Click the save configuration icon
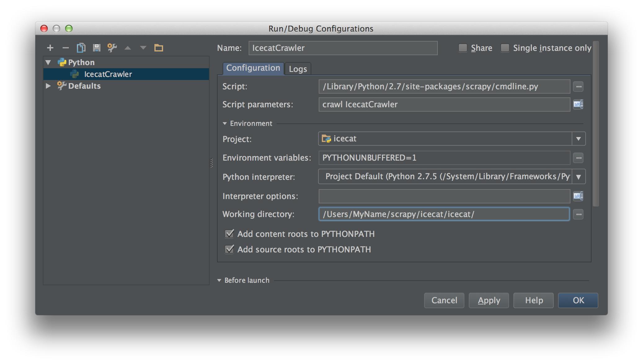This screenshot has height=364, width=643. (x=96, y=47)
